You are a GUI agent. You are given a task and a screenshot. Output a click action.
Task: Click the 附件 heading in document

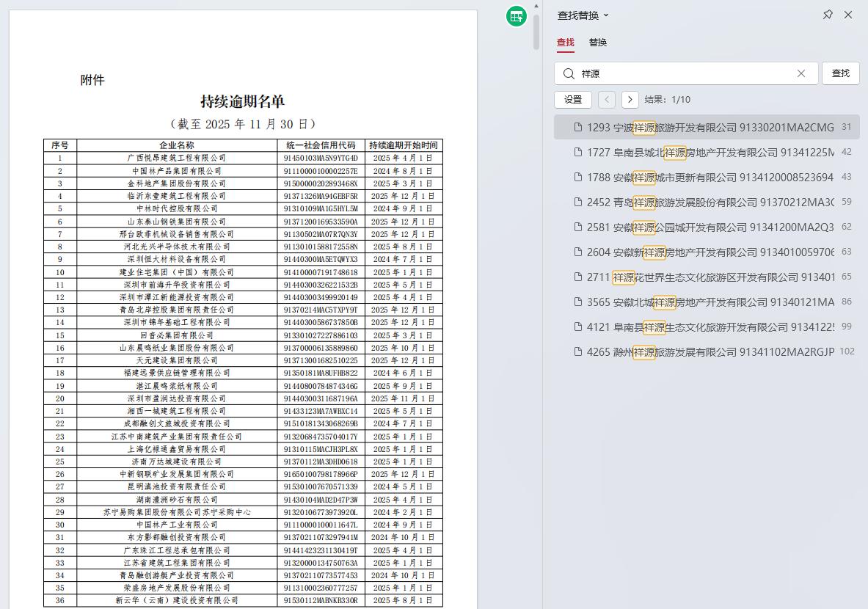pyautogui.click(x=92, y=80)
